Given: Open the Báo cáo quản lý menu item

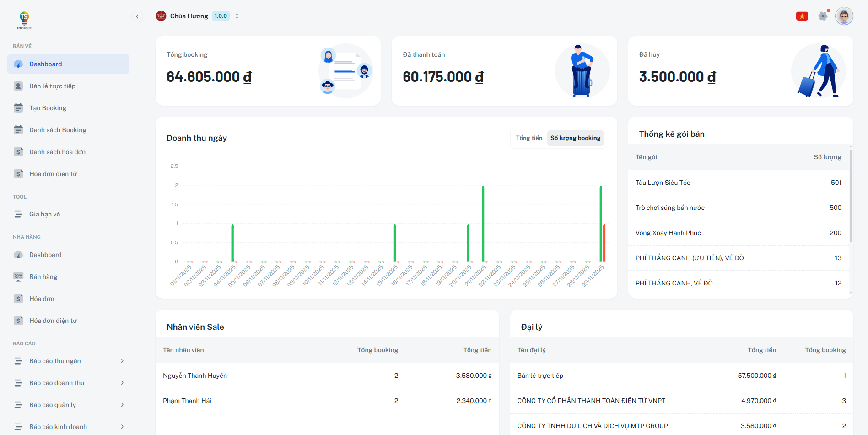Looking at the screenshot, I should [55, 404].
